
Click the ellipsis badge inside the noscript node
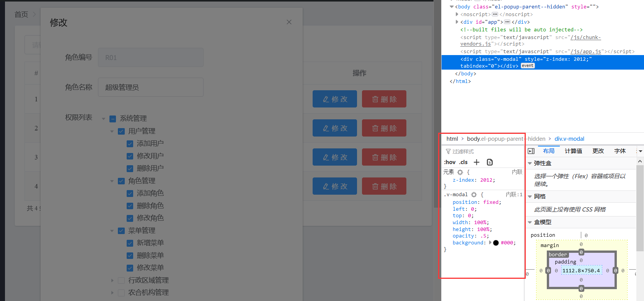[495, 14]
